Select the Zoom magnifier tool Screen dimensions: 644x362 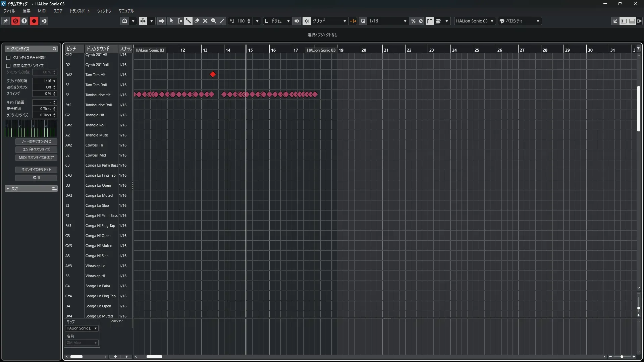214,21
